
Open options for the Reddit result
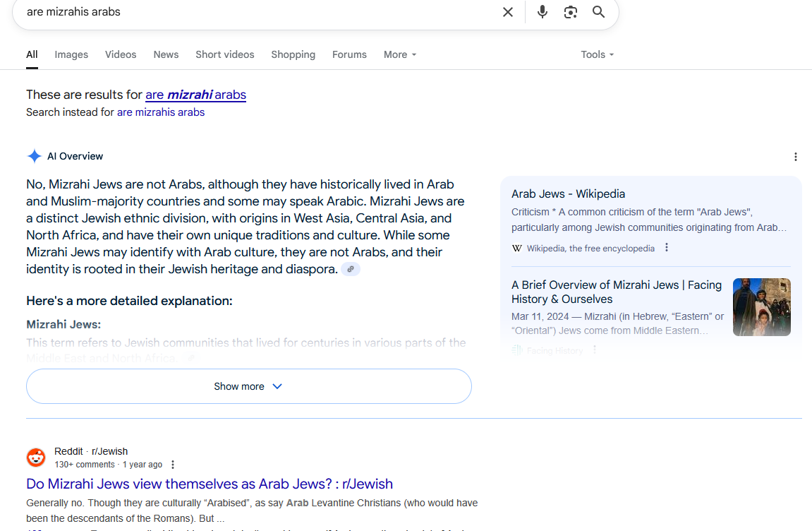173,465
